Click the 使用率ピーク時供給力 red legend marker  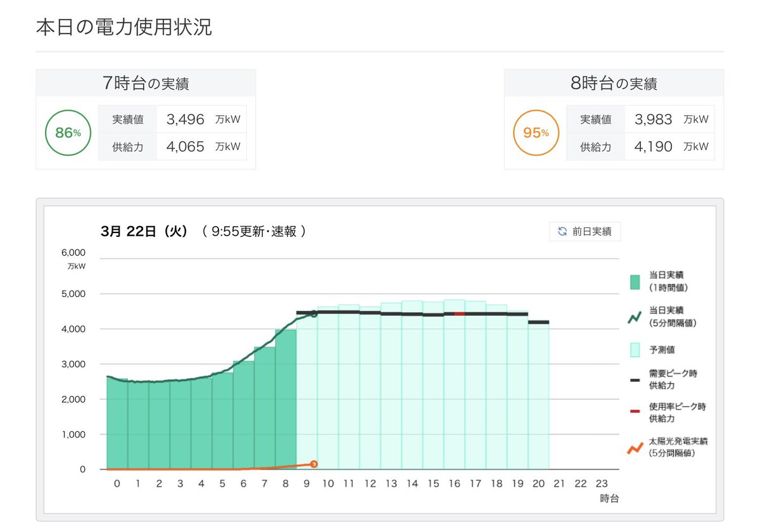coord(635,412)
